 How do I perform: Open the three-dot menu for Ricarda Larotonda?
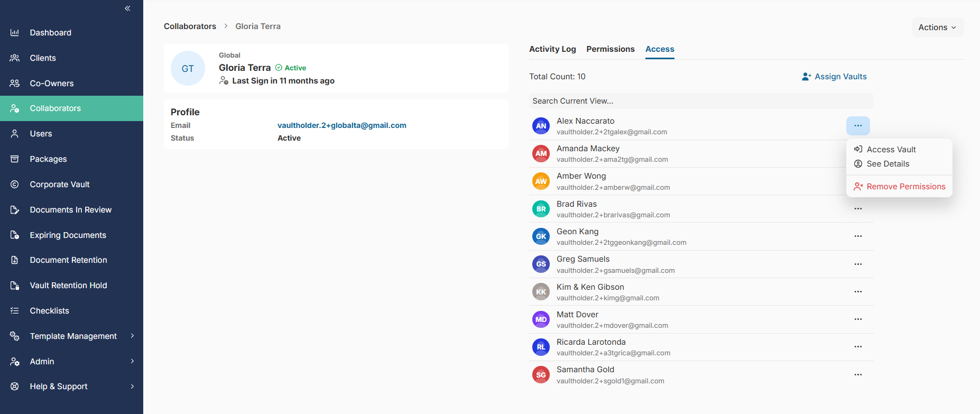(x=858, y=347)
